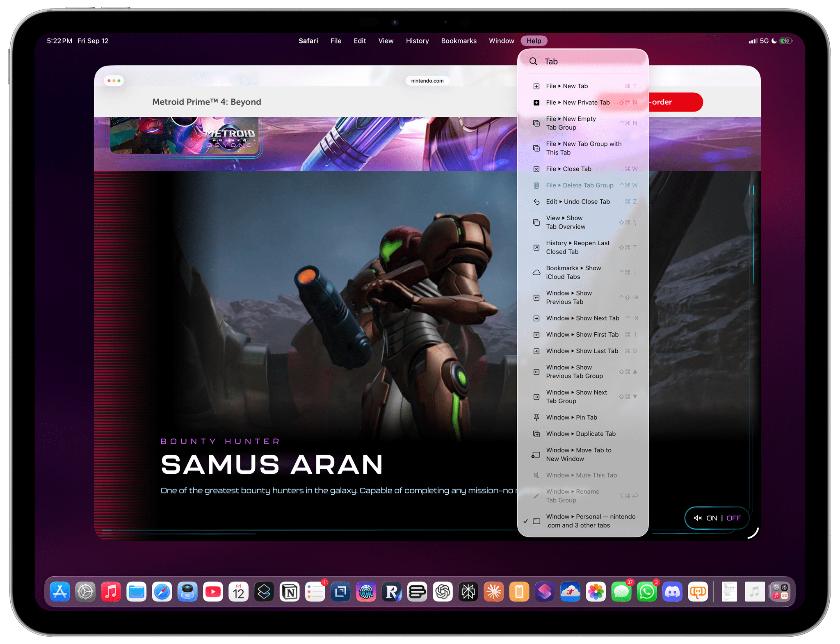Turn page audio OFF using the ON/OFF switch
The height and width of the screenshot is (644, 840).
point(733,518)
